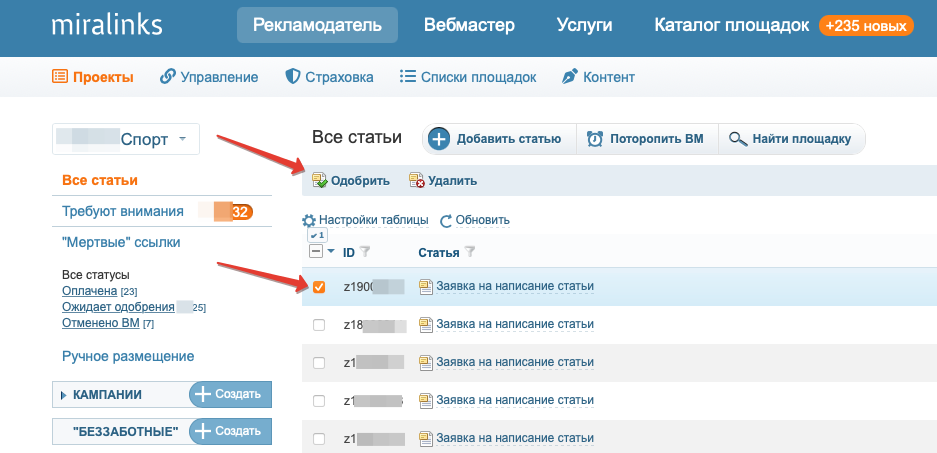Open the Управление section
This screenshot has height=453, width=937.
(209, 77)
